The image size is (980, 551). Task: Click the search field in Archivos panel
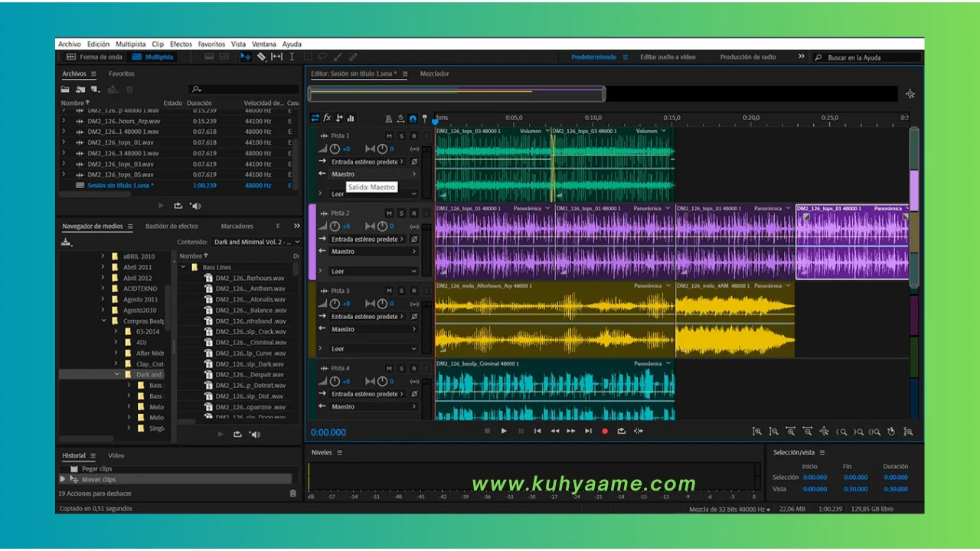click(245, 90)
